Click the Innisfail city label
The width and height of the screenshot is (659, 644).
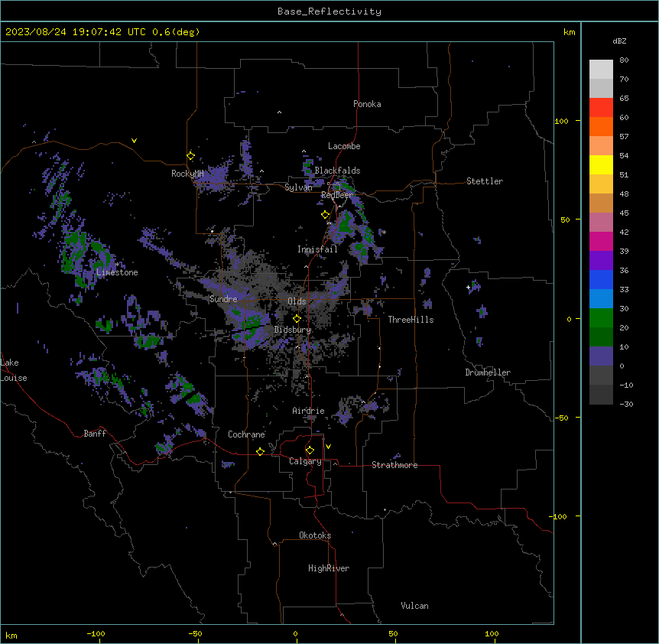click(317, 249)
